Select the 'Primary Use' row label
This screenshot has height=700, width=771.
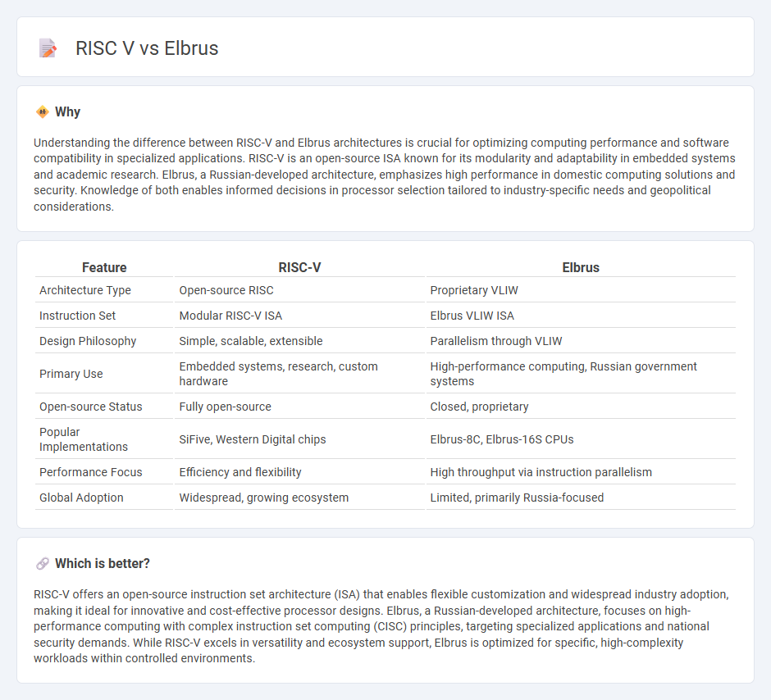click(x=71, y=374)
